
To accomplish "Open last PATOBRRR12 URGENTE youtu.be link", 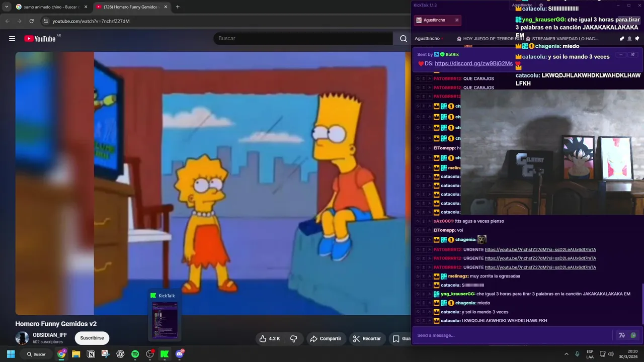I will pos(540,267).
